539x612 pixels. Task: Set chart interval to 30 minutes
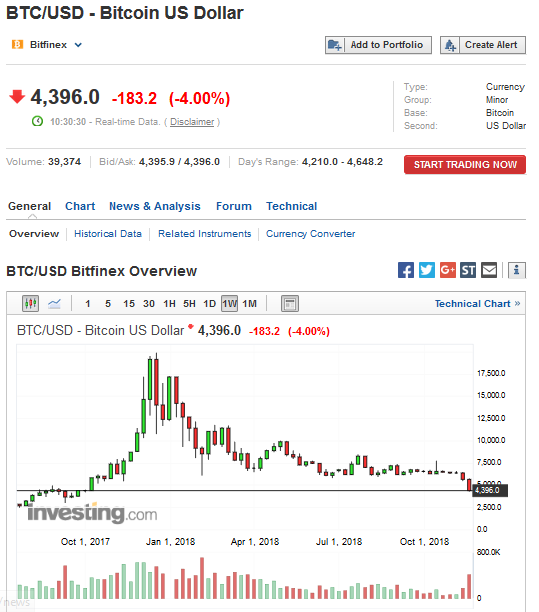(x=149, y=304)
